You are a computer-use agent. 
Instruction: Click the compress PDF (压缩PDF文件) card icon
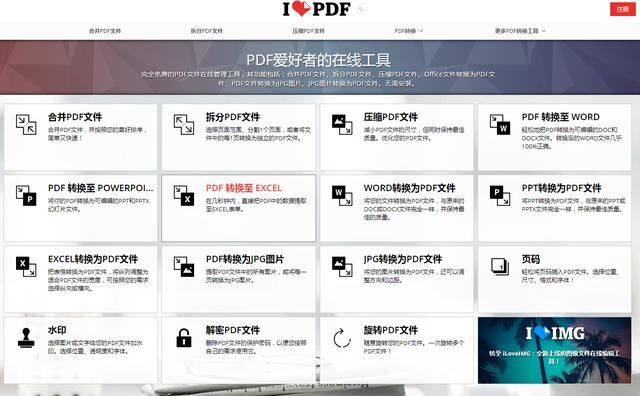point(342,125)
